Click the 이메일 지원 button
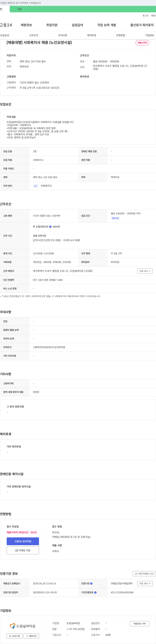 click(23, 550)
